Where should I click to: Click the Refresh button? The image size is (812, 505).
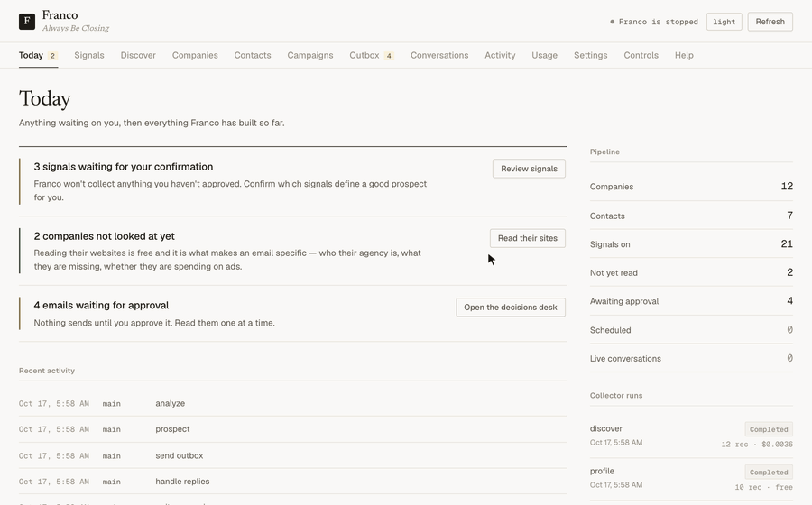[x=770, y=22]
